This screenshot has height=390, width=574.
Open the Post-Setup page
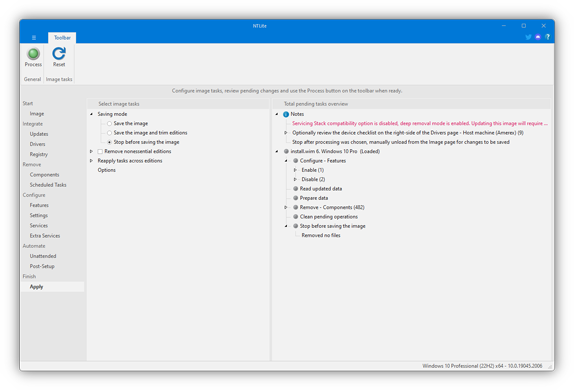[42, 266]
